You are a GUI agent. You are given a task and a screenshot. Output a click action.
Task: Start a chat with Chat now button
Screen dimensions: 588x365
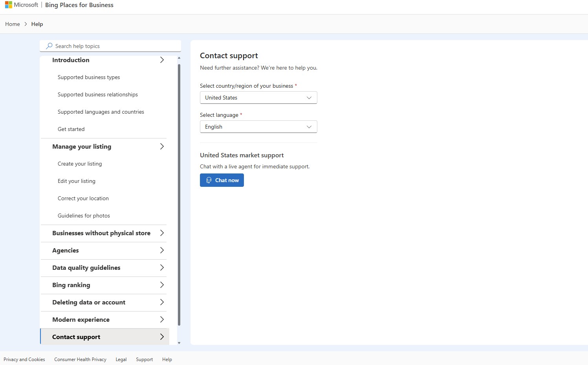coord(222,180)
